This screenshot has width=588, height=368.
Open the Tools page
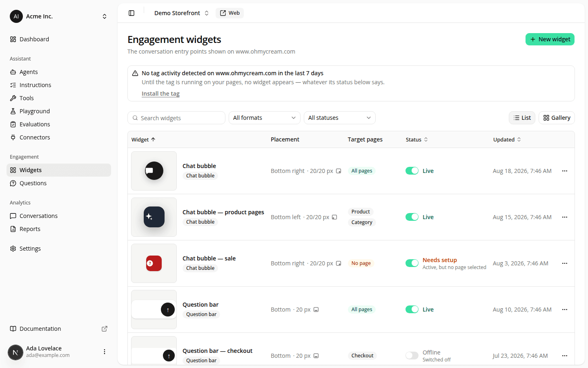pyautogui.click(x=59, y=98)
